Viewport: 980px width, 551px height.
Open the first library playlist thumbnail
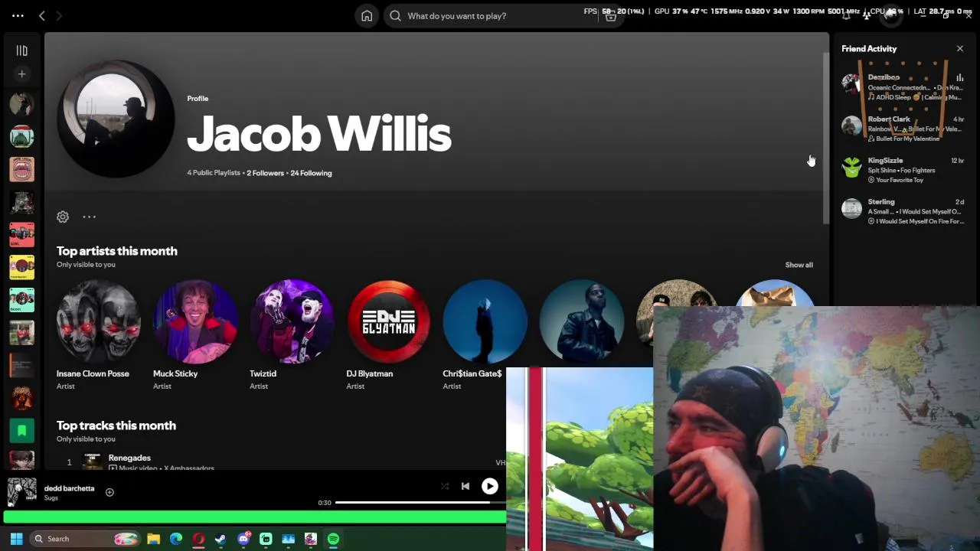21,103
